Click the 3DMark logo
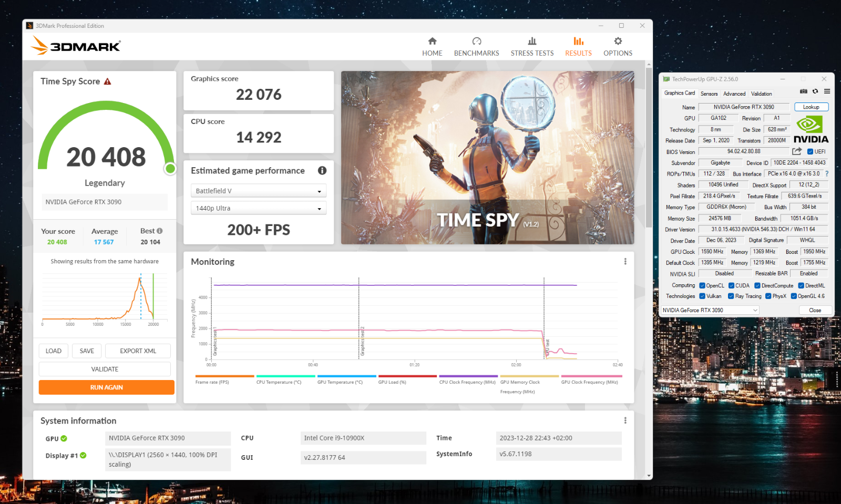The image size is (841, 504). (x=76, y=46)
